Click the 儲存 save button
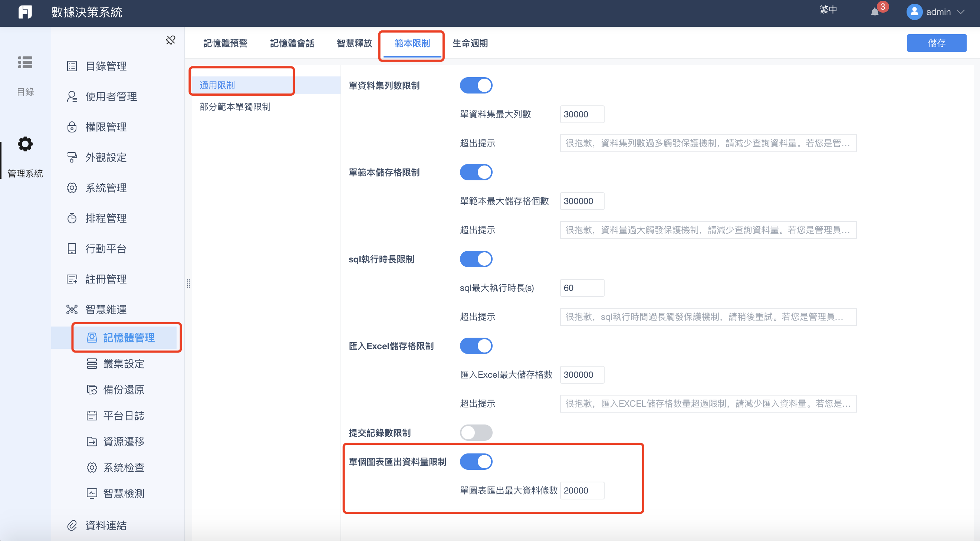Screen dimensions: 980x541 click(937, 43)
